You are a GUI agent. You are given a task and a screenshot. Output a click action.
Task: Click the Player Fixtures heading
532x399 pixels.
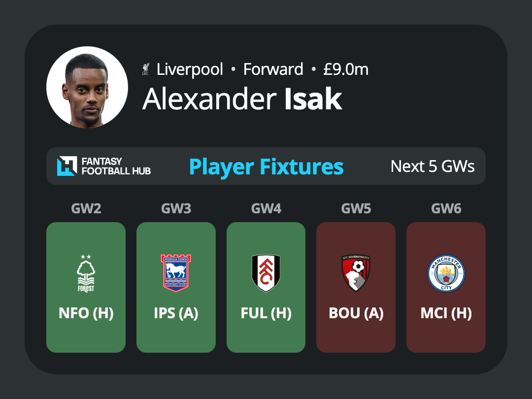point(267,167)
